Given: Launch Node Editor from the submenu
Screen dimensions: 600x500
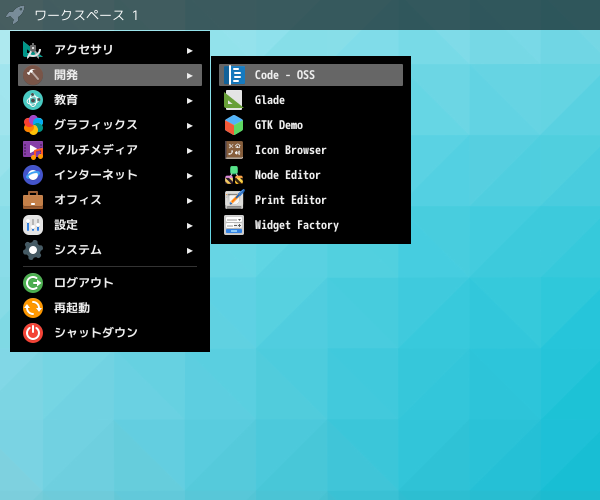Looking at the screenshot, I should [x=311, y=175].
